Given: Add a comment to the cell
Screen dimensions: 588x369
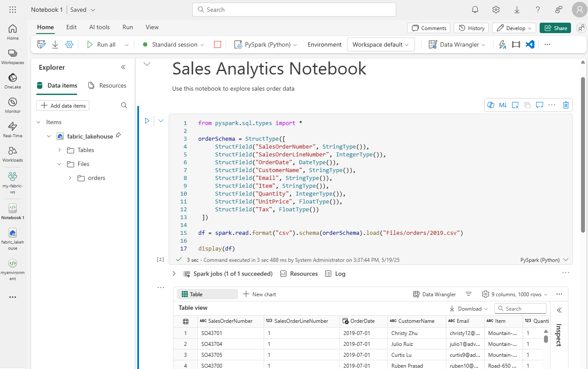Looking at the screenshot, I should click(540, 105).
